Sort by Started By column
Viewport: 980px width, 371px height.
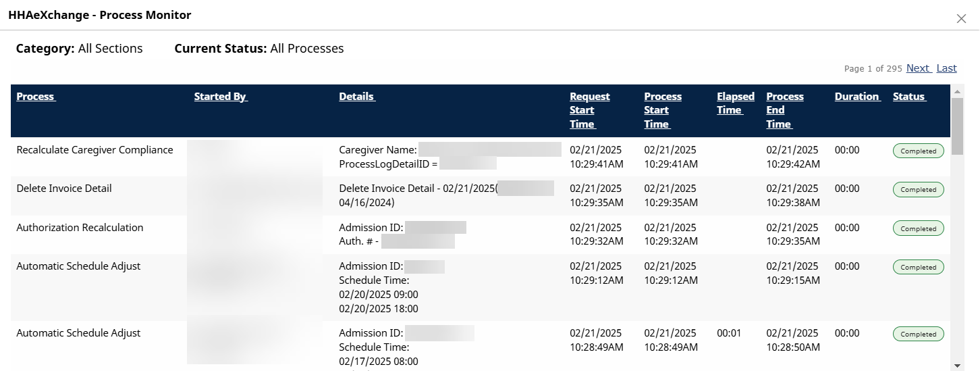(x=221, y=97)
